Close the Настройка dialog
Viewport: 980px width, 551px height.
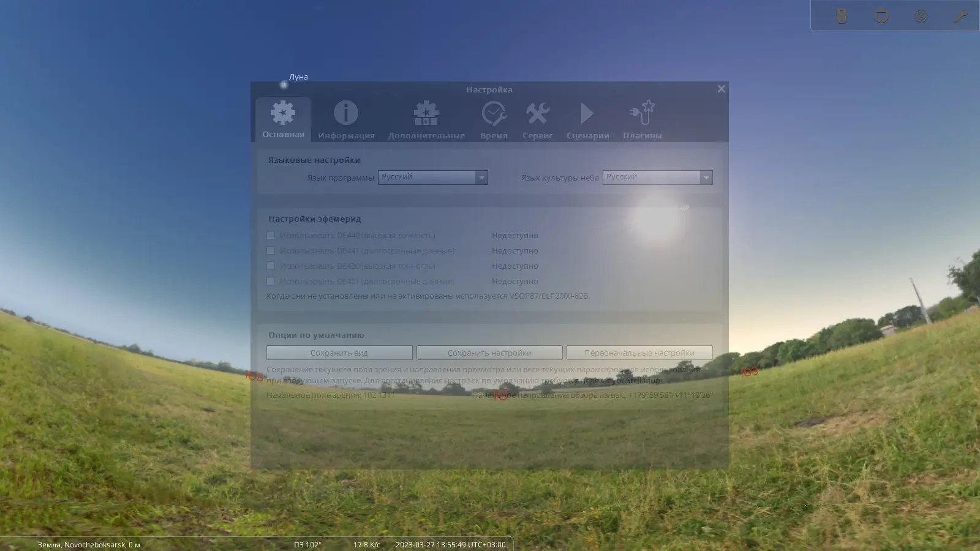pyautogui.click(x=722, y=89)
